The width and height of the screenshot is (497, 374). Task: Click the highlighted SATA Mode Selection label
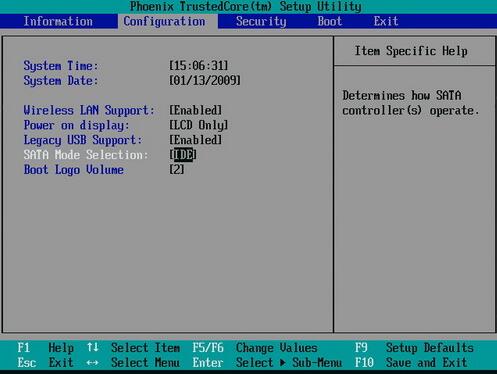86,155
